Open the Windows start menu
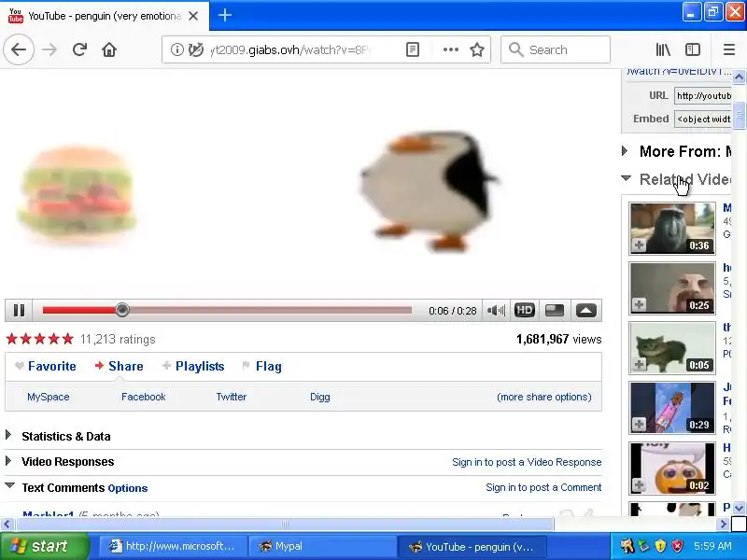747x560 pixels. tap(44, 546)
